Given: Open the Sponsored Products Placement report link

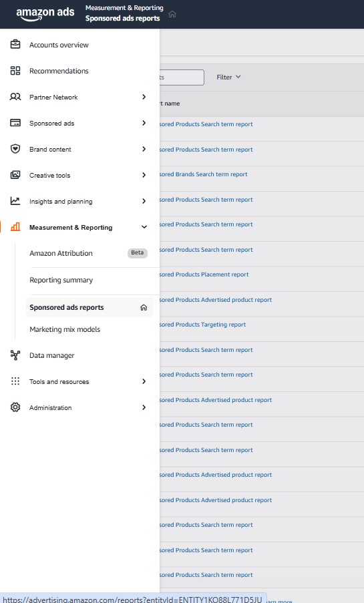Looking at the screenshot, I should pos(204,274).
